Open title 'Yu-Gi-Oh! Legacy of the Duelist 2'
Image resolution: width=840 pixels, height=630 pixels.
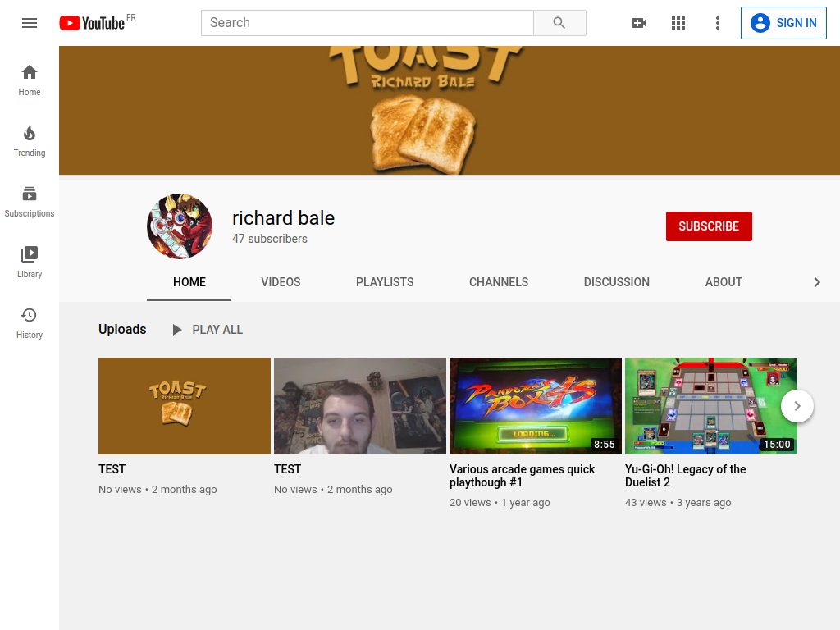(x=686, y=476)
